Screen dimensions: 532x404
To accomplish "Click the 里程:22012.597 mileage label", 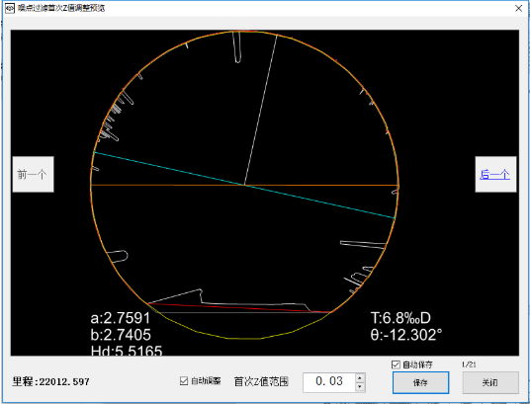I will click(50, 382).
